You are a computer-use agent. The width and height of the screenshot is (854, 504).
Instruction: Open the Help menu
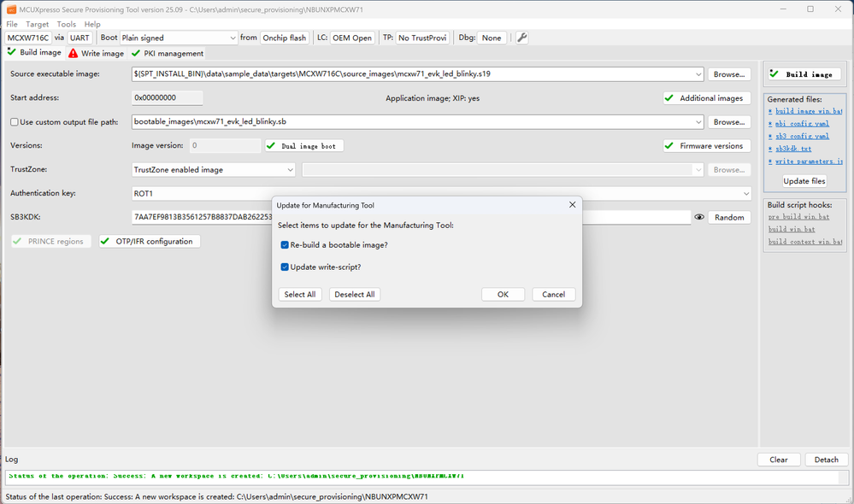pyautogui.click(x=92, y=24)
